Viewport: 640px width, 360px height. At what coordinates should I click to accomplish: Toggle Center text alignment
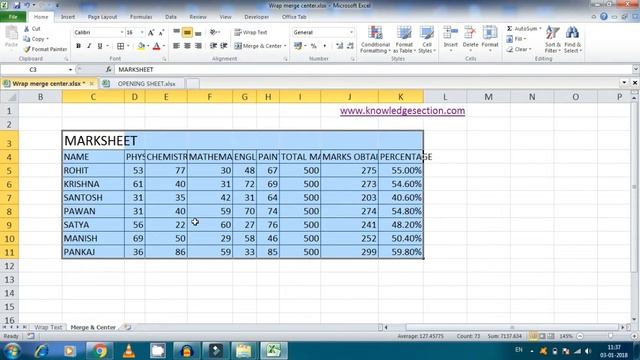tap(187, 46)
